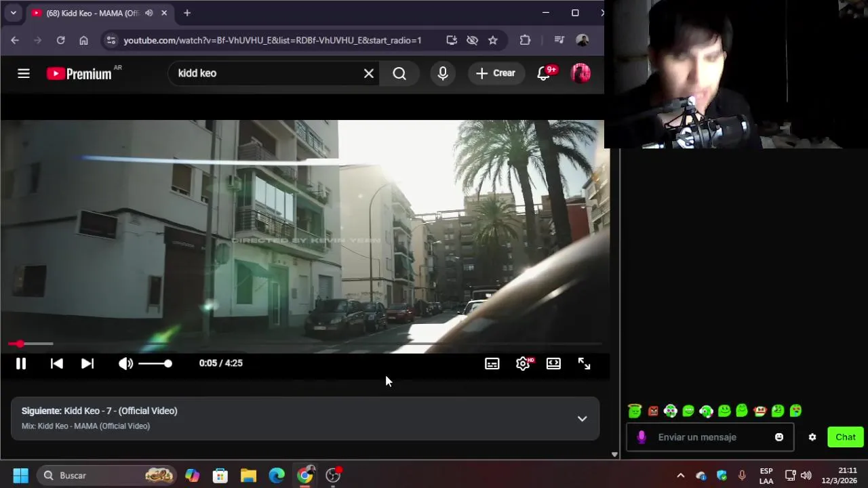Open Chrome media controls button
The width and height of the screenshot is (868, 488).
(559, 41)
